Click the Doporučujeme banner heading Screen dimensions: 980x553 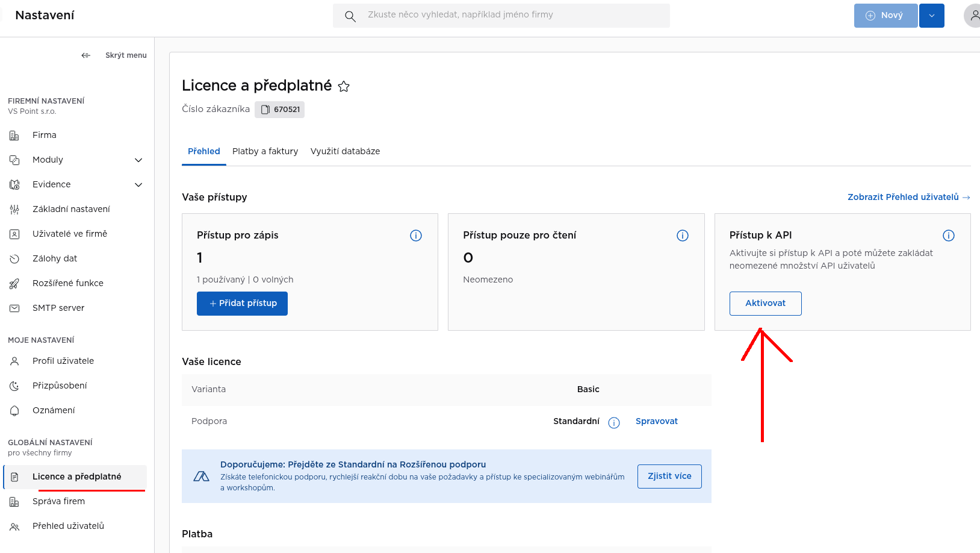353,464
